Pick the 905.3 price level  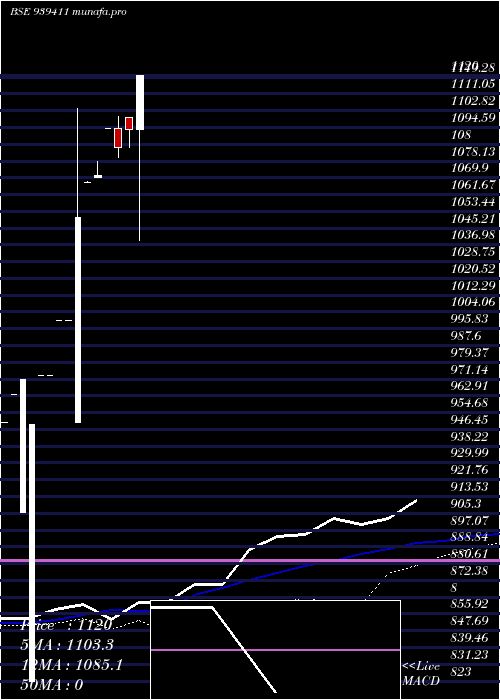467,504
